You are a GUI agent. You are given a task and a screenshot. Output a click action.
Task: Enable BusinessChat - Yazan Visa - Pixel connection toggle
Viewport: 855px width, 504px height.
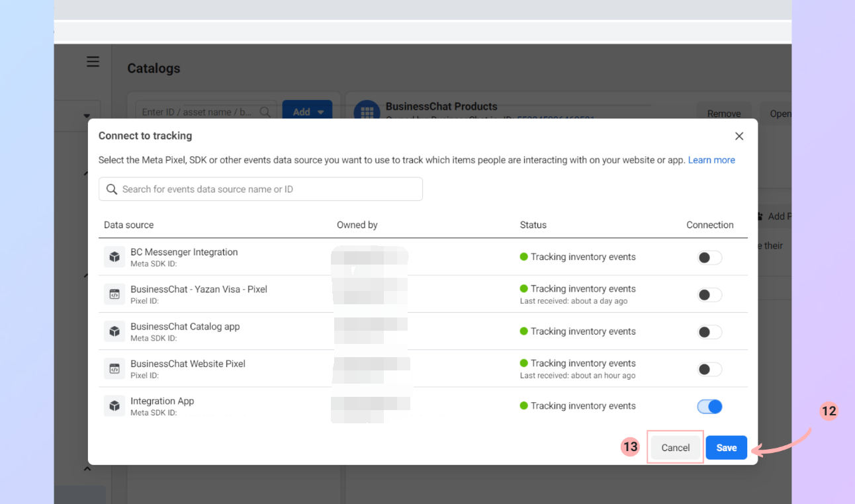click(709, 295)
